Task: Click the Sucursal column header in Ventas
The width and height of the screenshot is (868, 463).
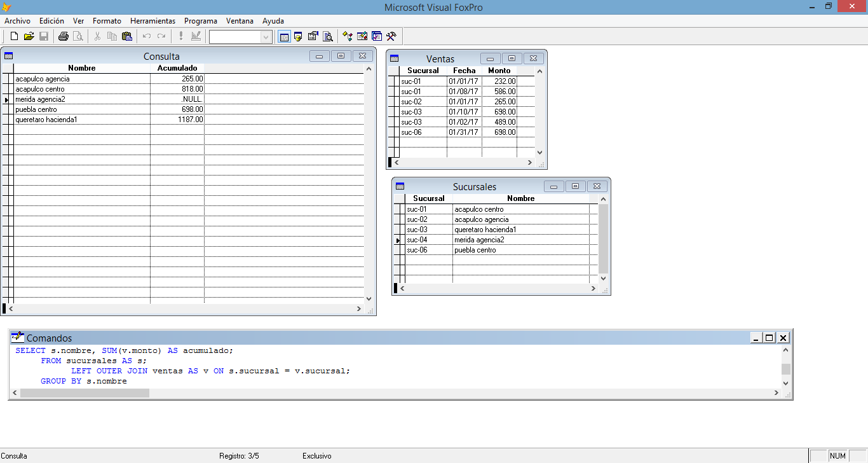Action: tap(423, 71)
